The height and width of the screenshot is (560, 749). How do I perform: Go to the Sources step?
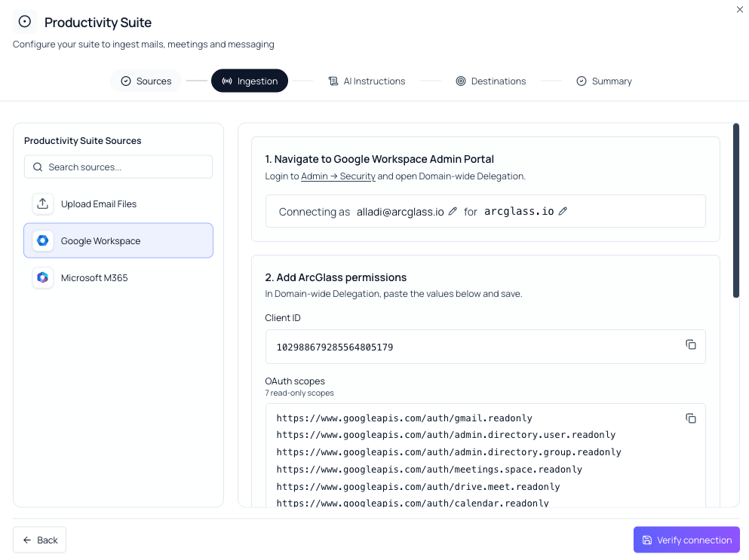[146, 81]
